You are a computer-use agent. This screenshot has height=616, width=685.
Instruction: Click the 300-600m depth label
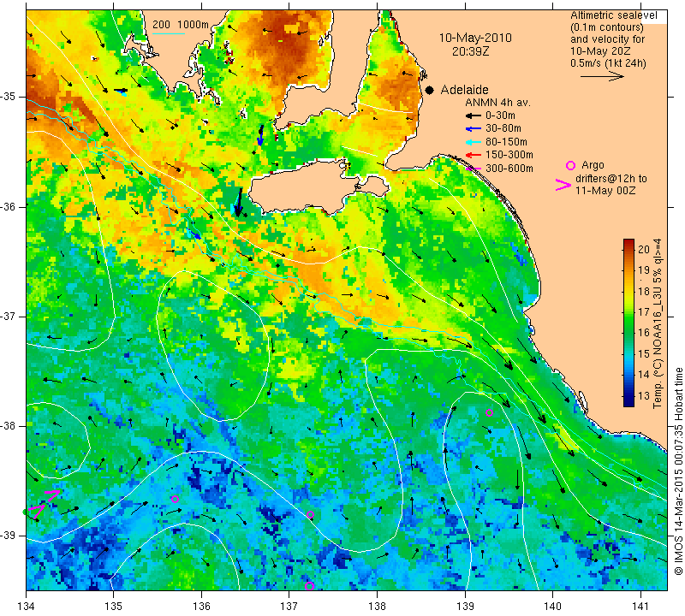coord(509,169)
